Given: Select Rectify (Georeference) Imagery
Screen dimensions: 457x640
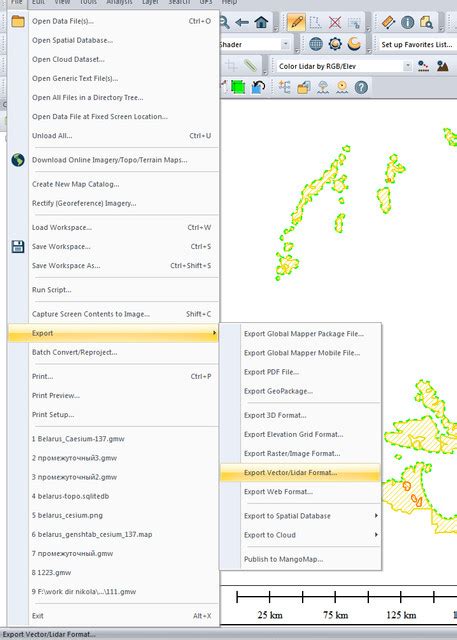Looking at the screenshot, I should pos(113,203).
